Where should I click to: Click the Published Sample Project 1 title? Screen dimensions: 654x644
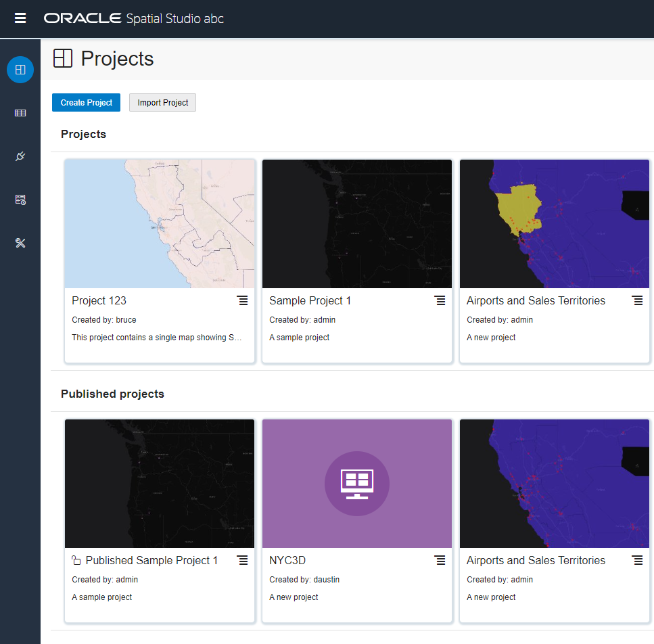pyautogui.click(x=151, y=560)
